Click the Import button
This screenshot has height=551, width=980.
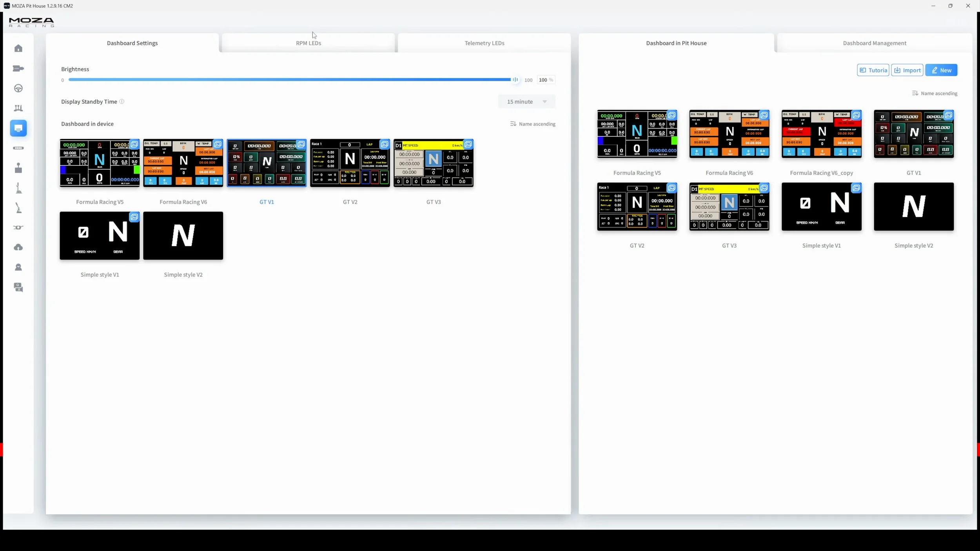point(907,70)
